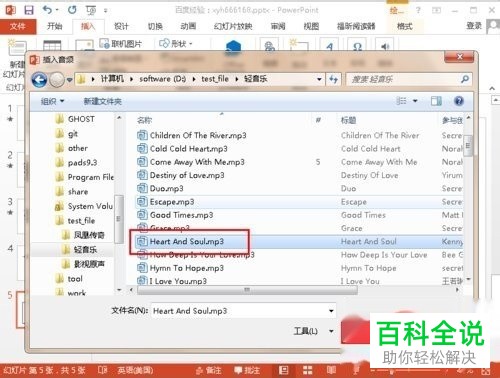Switch to Reading view in status bar
The height and width of the screenshot is (378, 500).
(331, 370)
